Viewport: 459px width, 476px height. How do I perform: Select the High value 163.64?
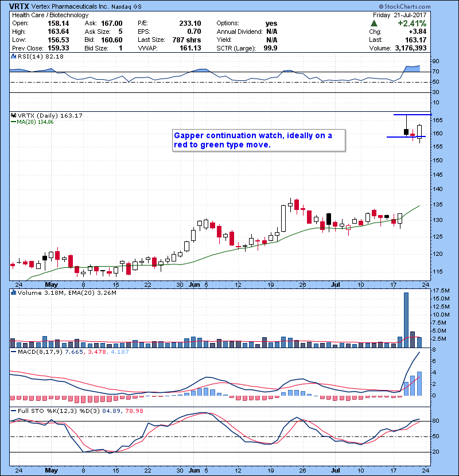(59, 32)
